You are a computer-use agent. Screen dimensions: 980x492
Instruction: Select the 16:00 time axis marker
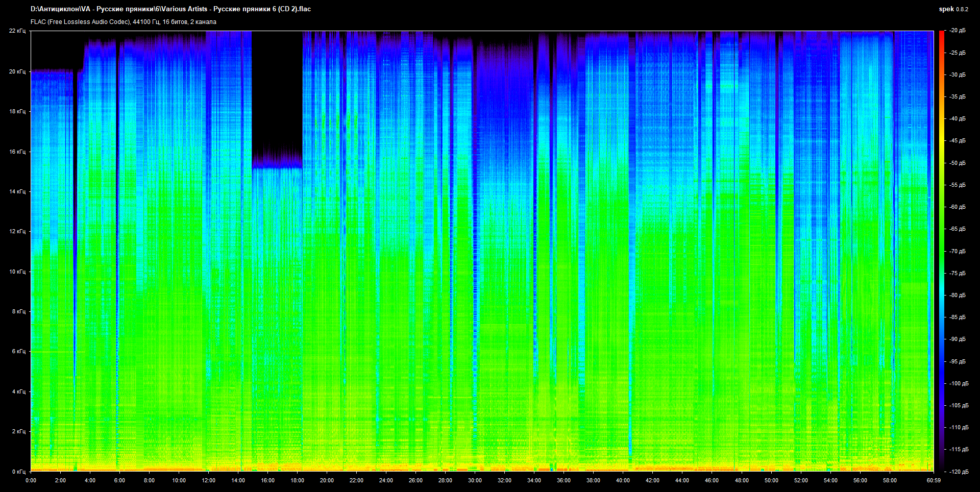point(267,481)
